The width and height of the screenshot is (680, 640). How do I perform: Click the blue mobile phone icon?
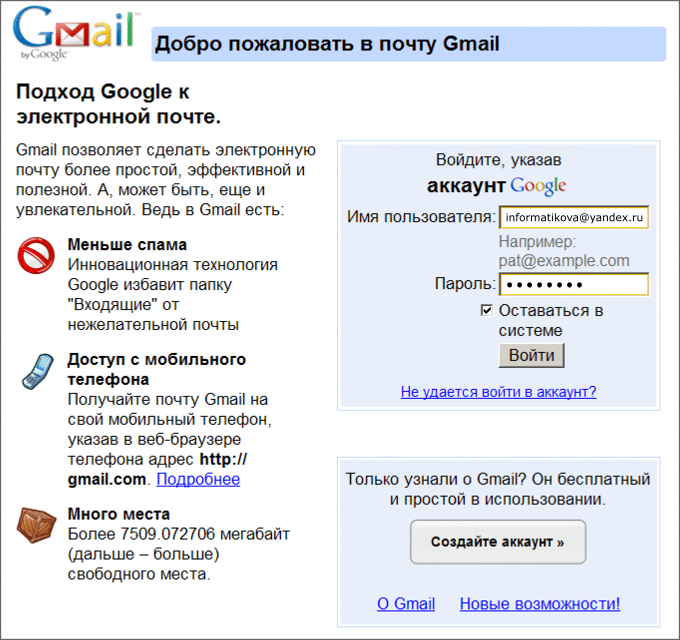pyautogui.click(x=38, y=372)
